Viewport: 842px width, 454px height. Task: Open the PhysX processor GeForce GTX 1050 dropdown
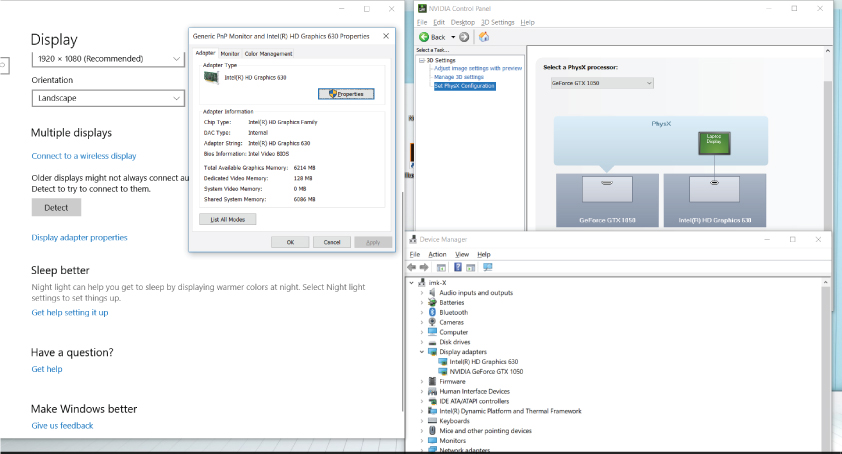tap(602, 83)
